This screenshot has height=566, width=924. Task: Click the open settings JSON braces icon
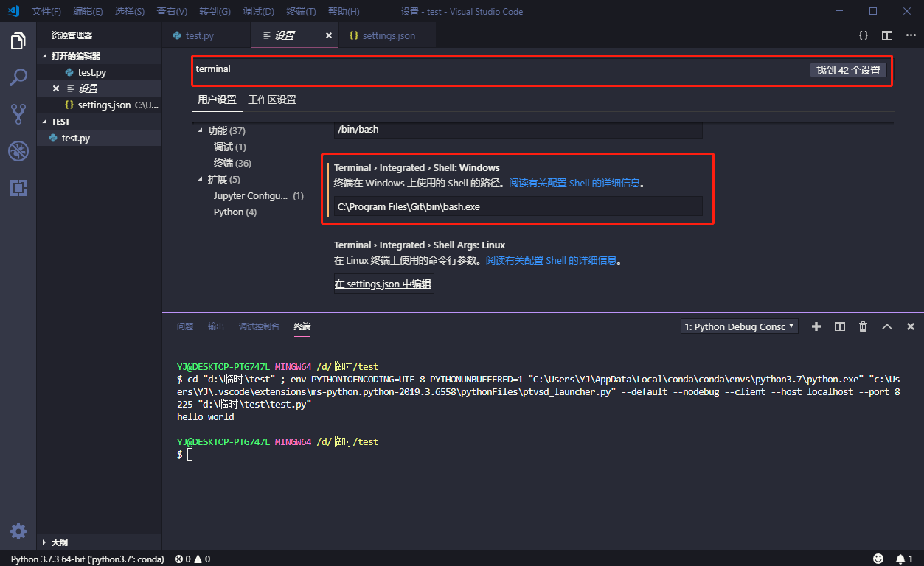pyautogui.click(x=863, y=35)
